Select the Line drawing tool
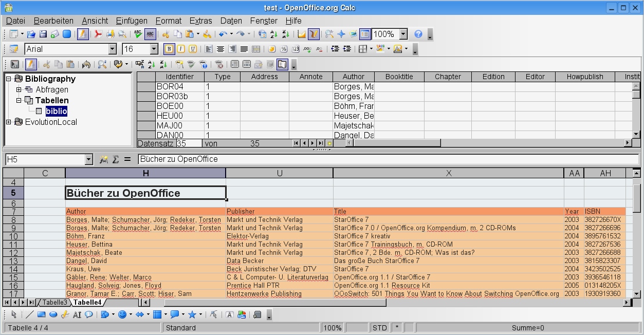 [x=30, y=315]
